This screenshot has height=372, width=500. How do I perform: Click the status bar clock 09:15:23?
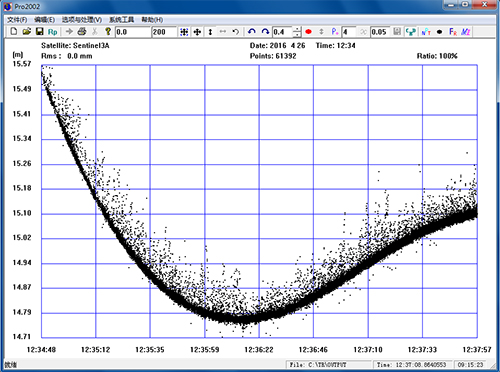470,365
